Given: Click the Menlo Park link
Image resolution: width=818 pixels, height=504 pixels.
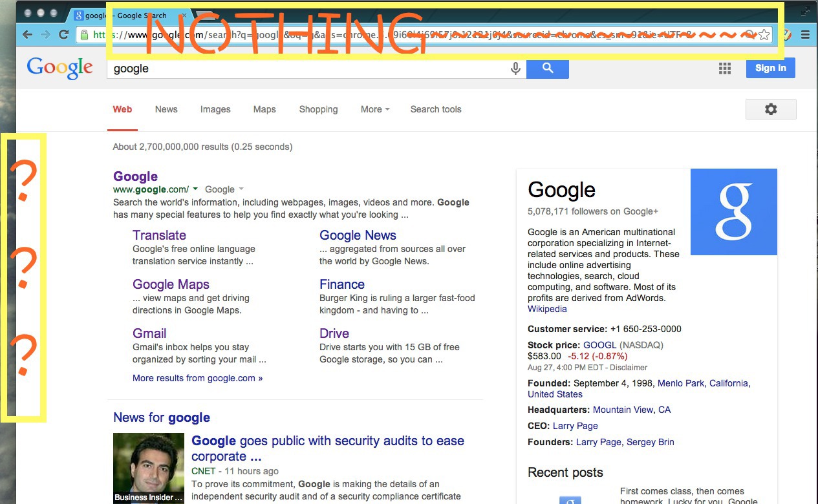Looking at the screenshot, I should point(681,383).
